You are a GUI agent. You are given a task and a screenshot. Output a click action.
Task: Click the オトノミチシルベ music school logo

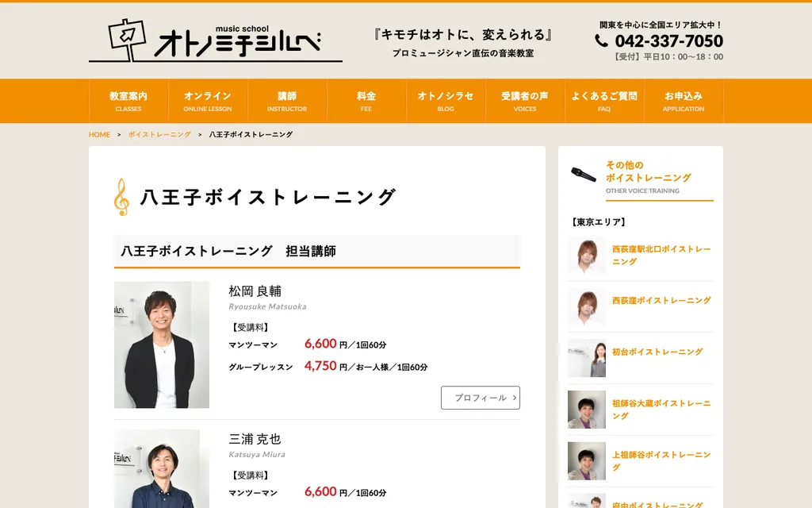click(x=216, y=40)
